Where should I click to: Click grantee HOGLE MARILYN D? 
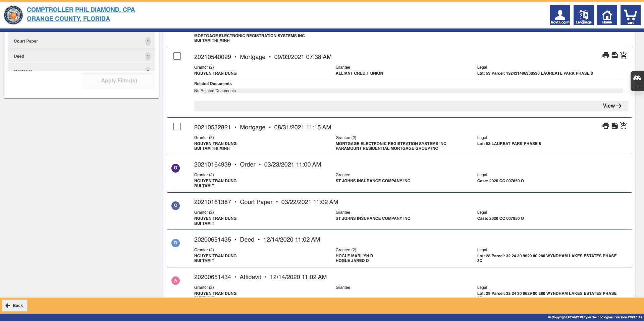pyautogui.click(x=355, y=256)
